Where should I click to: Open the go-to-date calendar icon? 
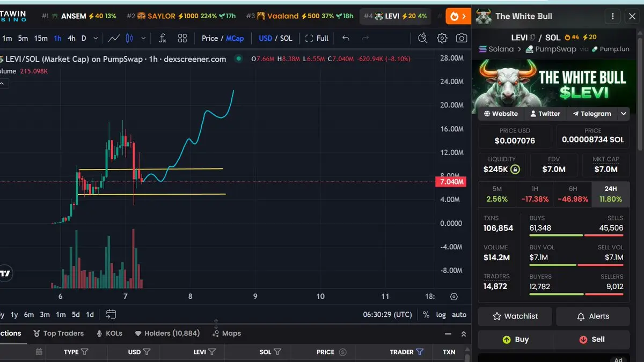pyautogui.click(x=111, y=314)
